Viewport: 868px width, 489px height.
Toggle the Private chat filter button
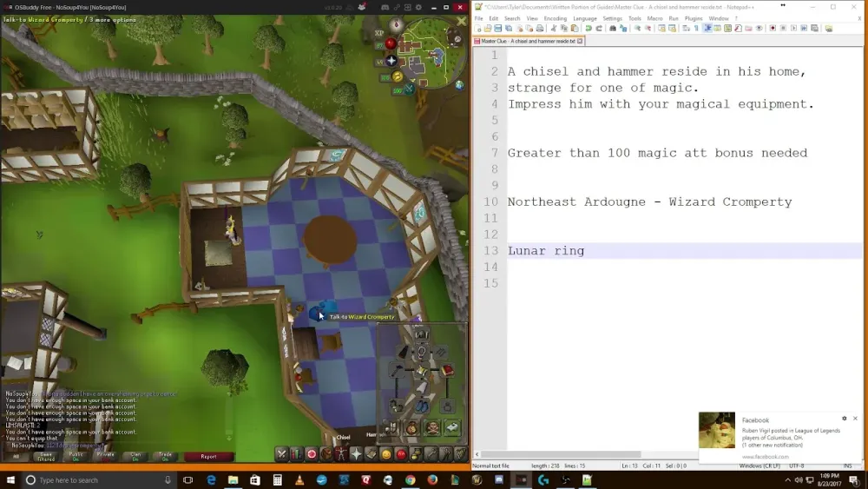[x=106, y=456]
